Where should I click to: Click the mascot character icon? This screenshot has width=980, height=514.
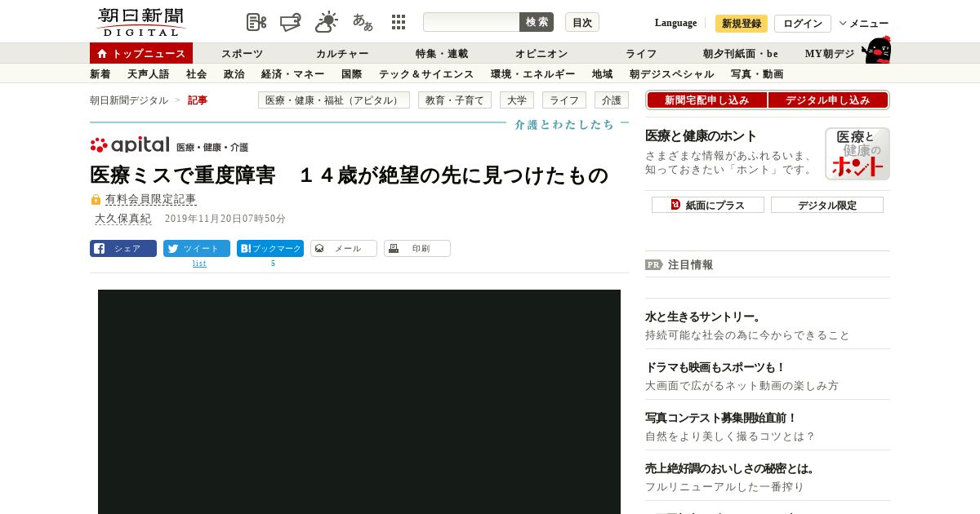pos(876,50)
